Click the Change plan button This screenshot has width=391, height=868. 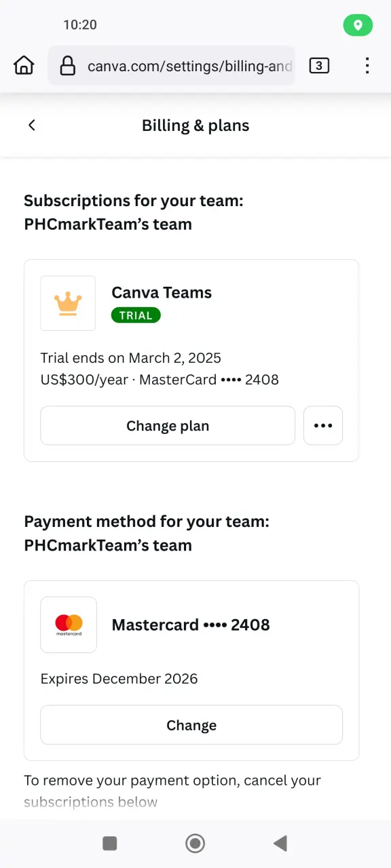pos(168,426)
